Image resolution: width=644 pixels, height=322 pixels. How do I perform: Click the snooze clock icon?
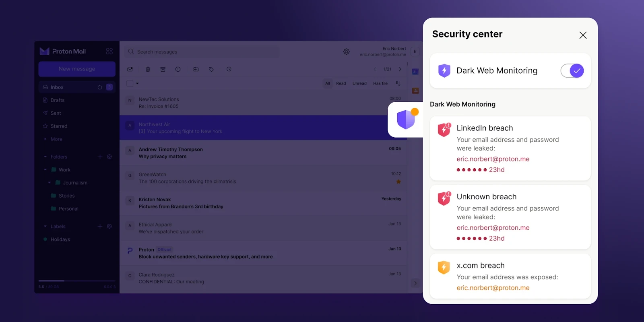229,69
